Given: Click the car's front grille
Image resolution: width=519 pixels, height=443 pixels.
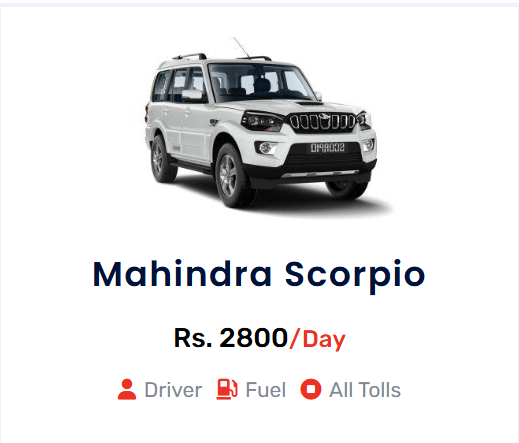Looking at the screenshot, I should click(x=323, y=121).
